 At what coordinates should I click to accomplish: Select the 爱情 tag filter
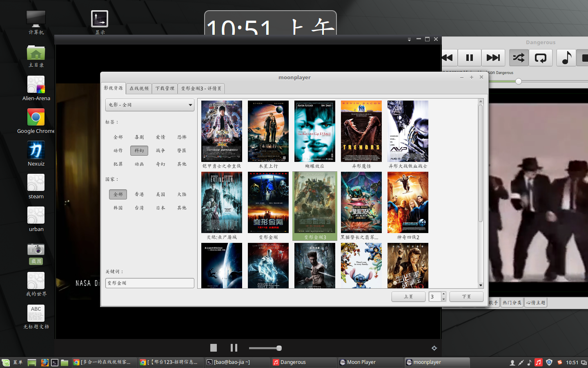pyautogui.click(x=160, y=137)
